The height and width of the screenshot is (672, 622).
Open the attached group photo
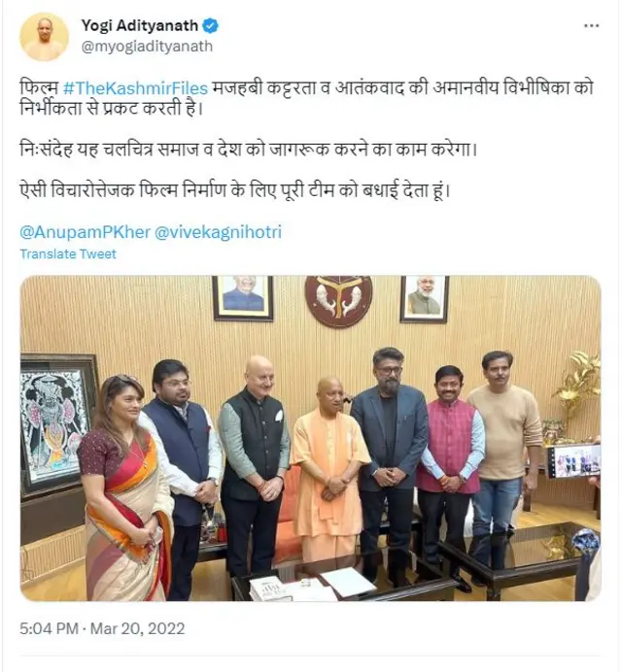pyautogui.click(x=311, y=438)
